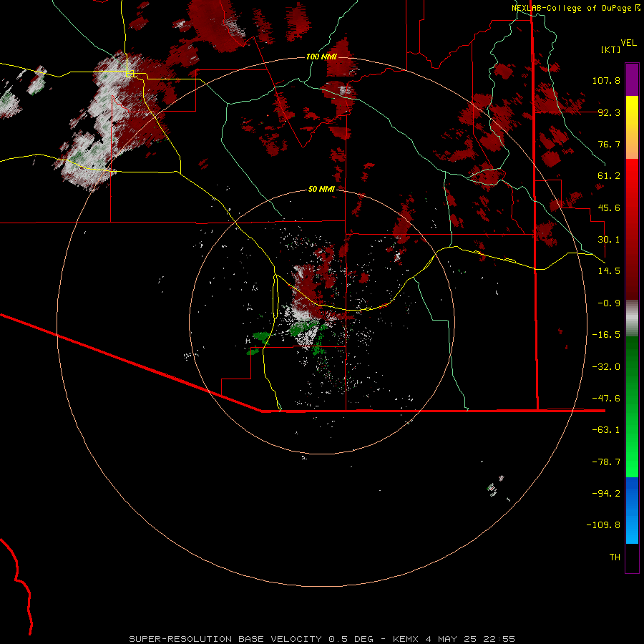Click the 45.6 velocity scale value
This screenshot has width=644, height=644.
click(609, 208)
